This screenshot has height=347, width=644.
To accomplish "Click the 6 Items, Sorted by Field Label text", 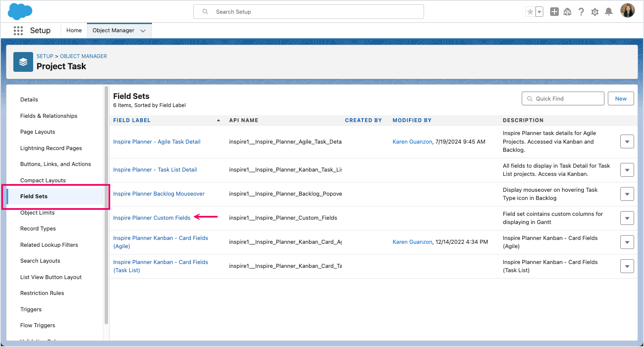I will [149, 105].
